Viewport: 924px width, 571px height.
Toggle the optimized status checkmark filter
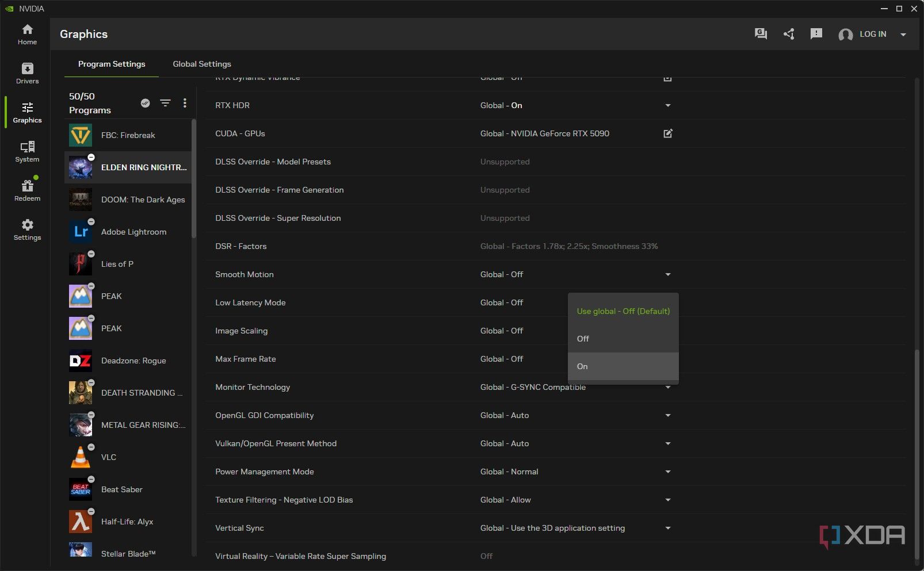[x=146, y=103]
